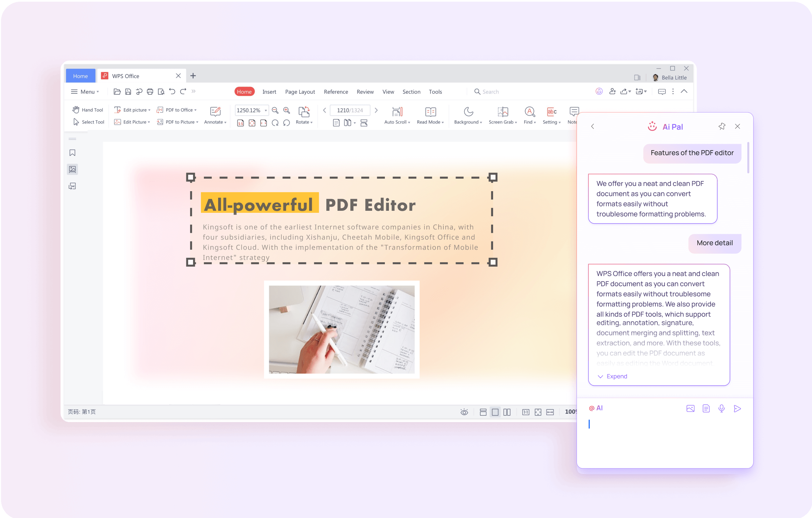
Task: Toggle actual size 1:1 in status bar
Action: [x=526, y=412]
